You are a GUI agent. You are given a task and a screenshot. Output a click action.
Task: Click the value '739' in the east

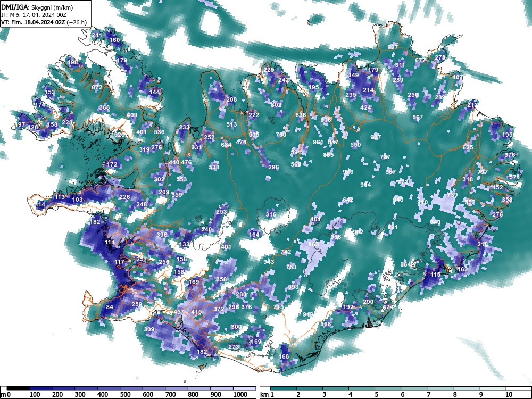[x=452, y=195]
